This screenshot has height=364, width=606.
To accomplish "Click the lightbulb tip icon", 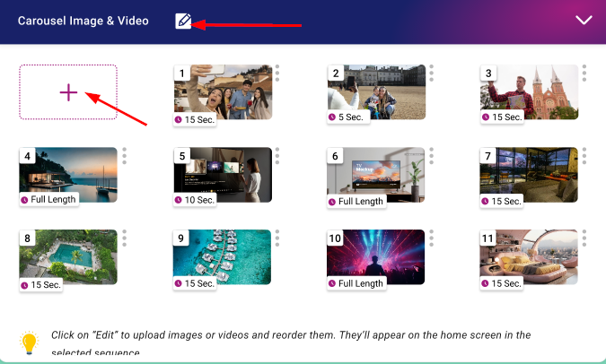I will click(x=29, y=342).
